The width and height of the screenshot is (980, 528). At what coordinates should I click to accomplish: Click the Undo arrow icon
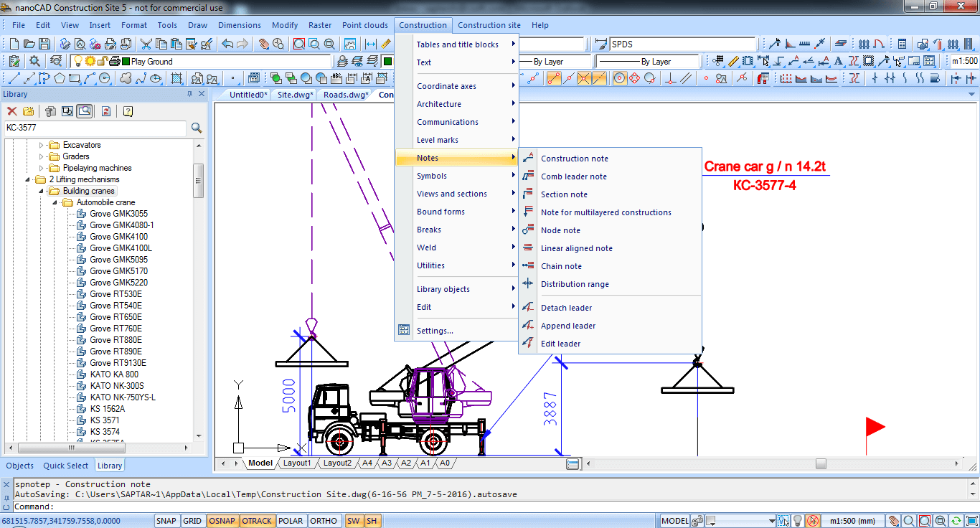pos(227,44)
